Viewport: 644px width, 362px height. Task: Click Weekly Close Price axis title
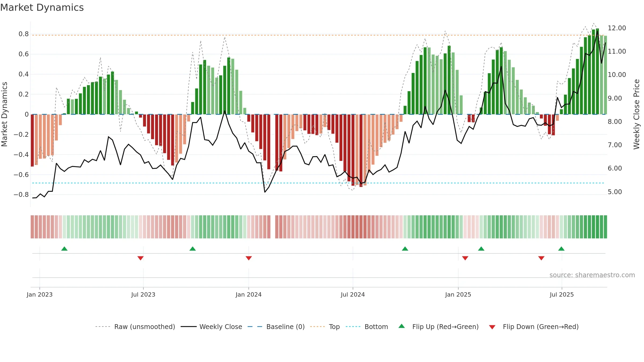(636, 114)
